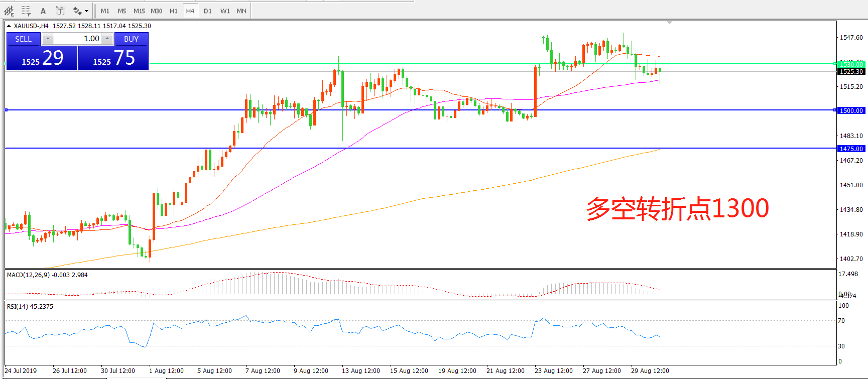868x379 pixels.
Task: Select the green 1530.00 horizontal line label
Action: pyautogui.click(x=851, y=64)
